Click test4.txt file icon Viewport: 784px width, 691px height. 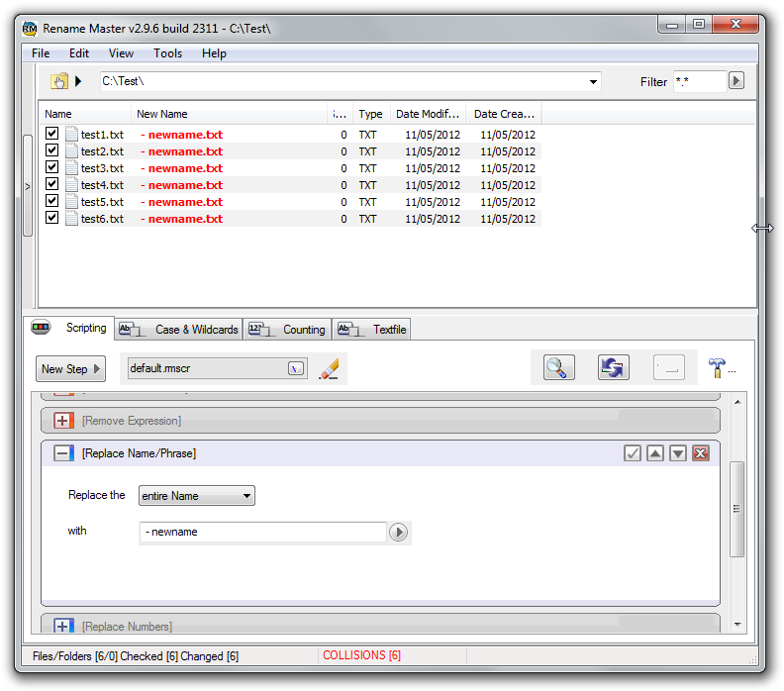click(71, 184)
